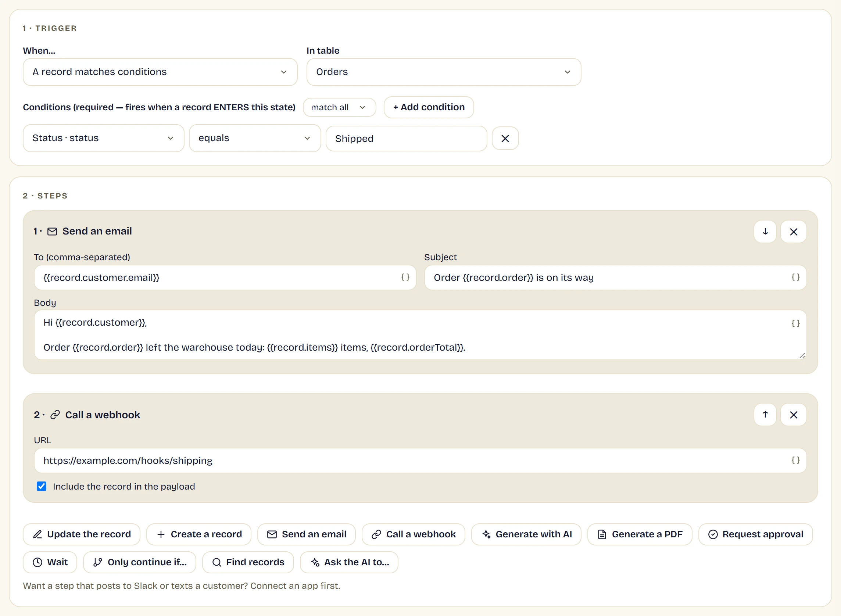Open the Status field condition dropdown

tap(104, 138)
